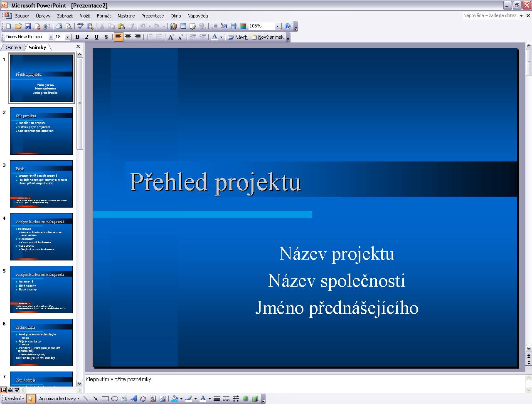Select the Oval drawing tool
The image size is (532, 404).
click(x=114, y=398)
